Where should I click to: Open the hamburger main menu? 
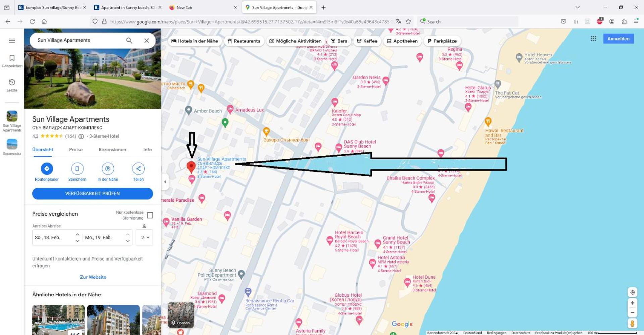tap(12, 41)
